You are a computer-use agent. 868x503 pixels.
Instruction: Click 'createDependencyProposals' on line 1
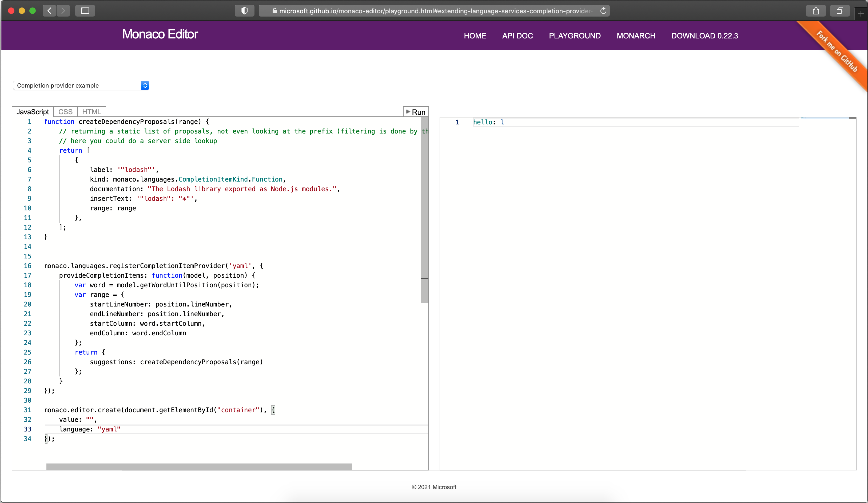[x=126, y=121]
